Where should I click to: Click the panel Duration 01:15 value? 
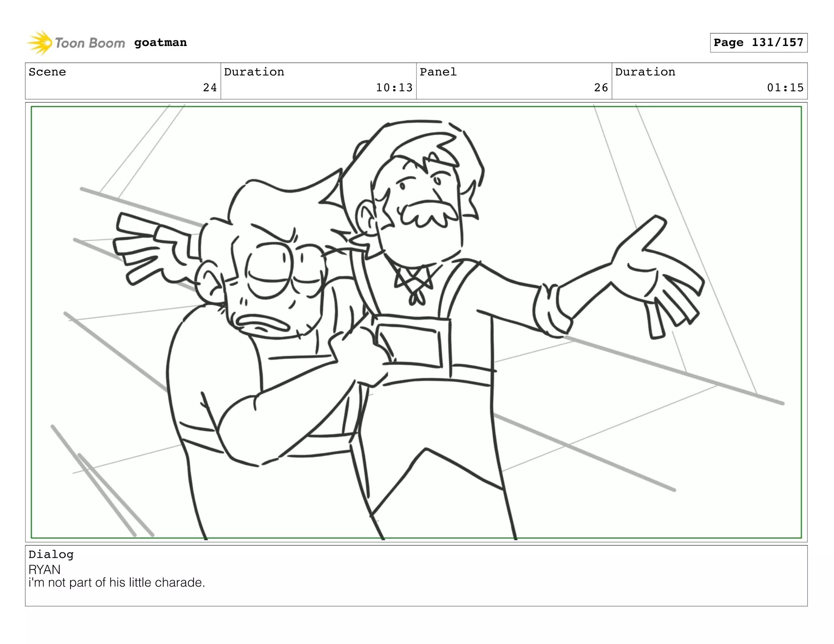tap(785, 88)
